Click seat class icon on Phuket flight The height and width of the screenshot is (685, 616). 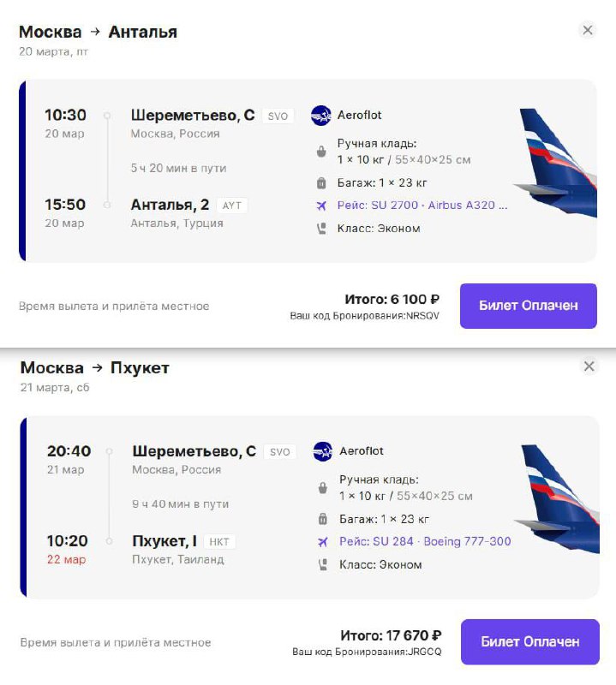[323, 564]
